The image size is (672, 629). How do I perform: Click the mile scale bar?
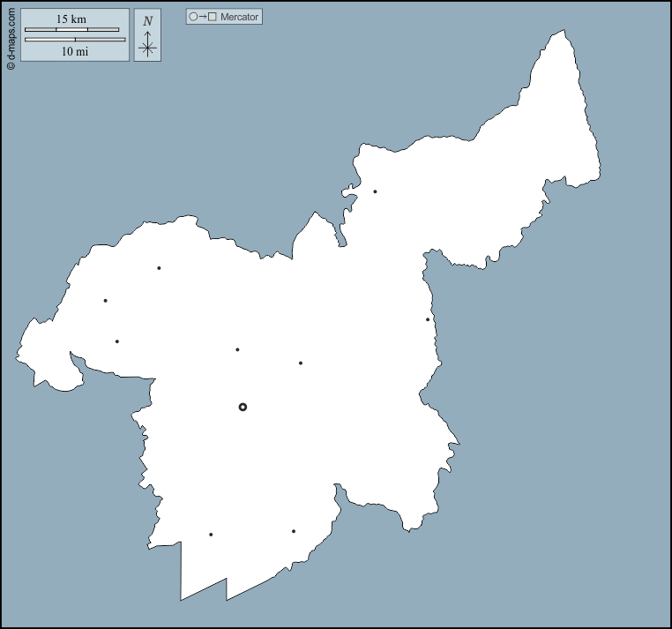[75, 40]
